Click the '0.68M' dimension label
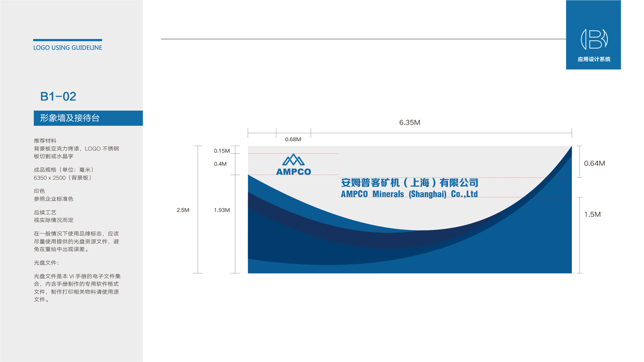The width and height of the screenshot is (644, 362). (293, 140)
